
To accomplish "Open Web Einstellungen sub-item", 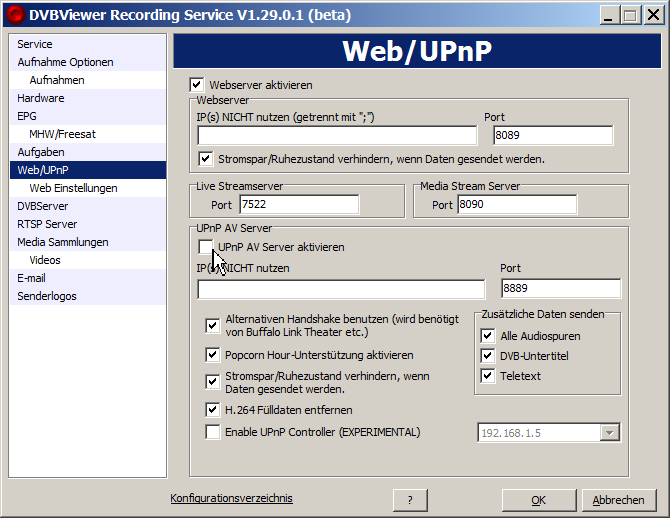I will tap(88, 188).
